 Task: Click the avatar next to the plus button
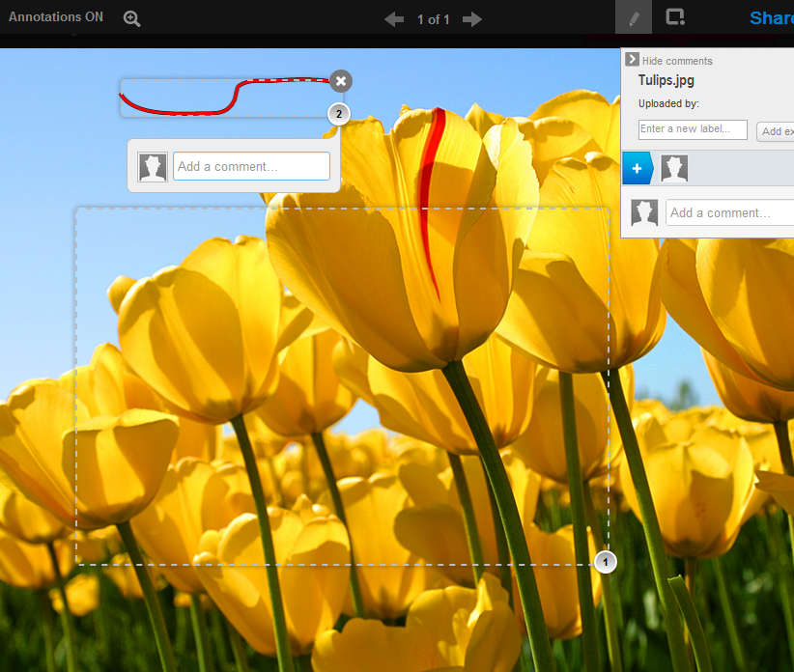coord(674,169)
